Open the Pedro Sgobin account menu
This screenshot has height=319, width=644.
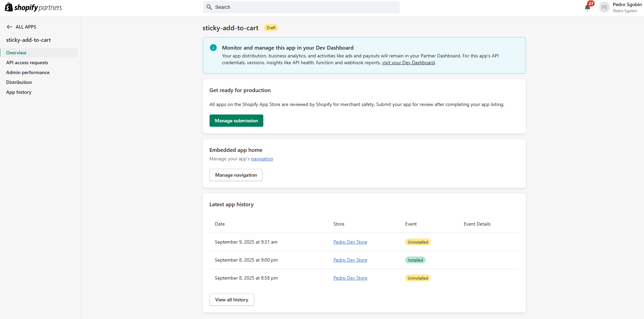627,7
